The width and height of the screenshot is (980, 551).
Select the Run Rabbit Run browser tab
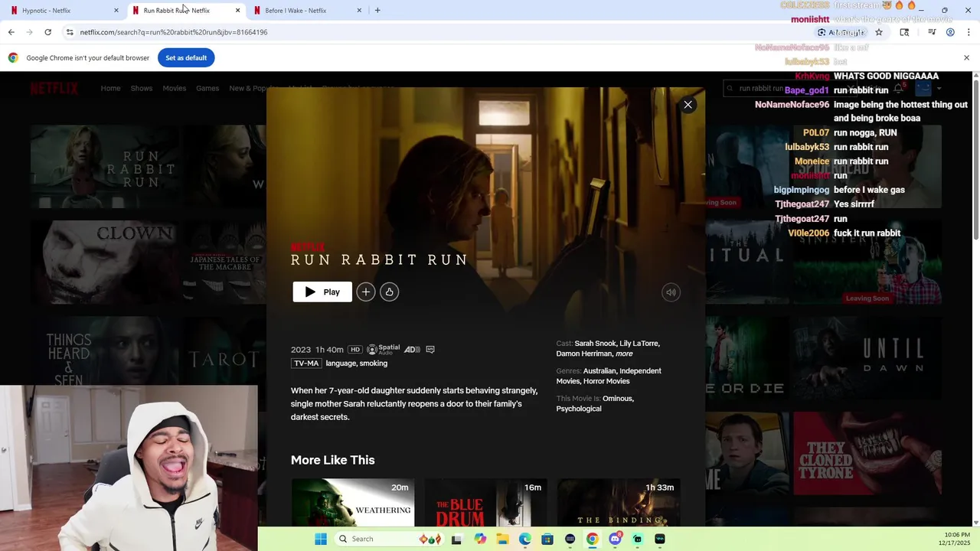[176, 11]
